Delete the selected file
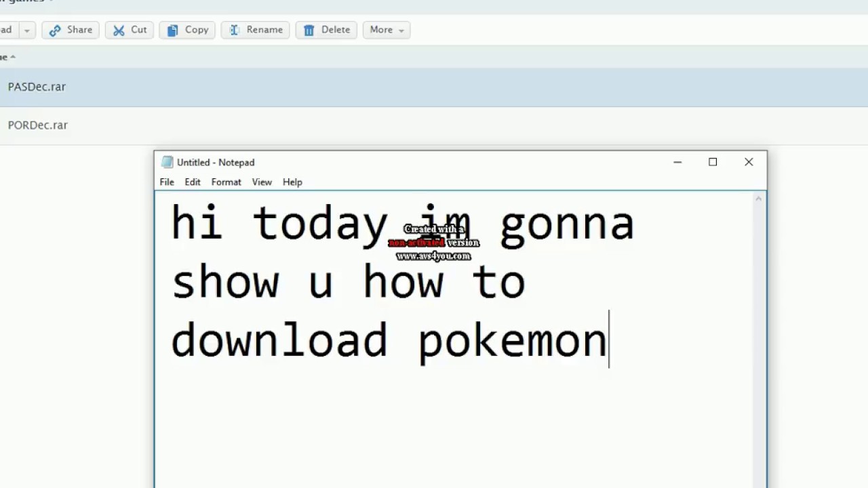This screenshot has width=868, height=488. pyautogui.click(x=327, y=30)
